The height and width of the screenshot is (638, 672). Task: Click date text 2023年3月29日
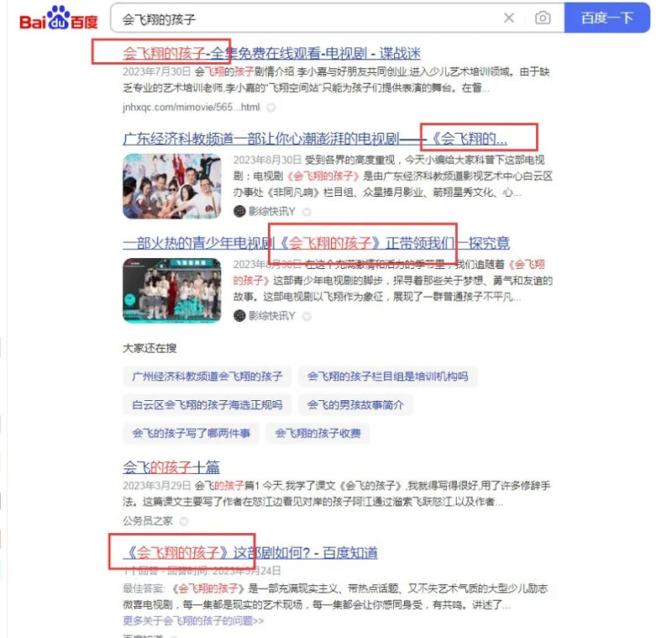pyautogui.click(x=157, y=486)
